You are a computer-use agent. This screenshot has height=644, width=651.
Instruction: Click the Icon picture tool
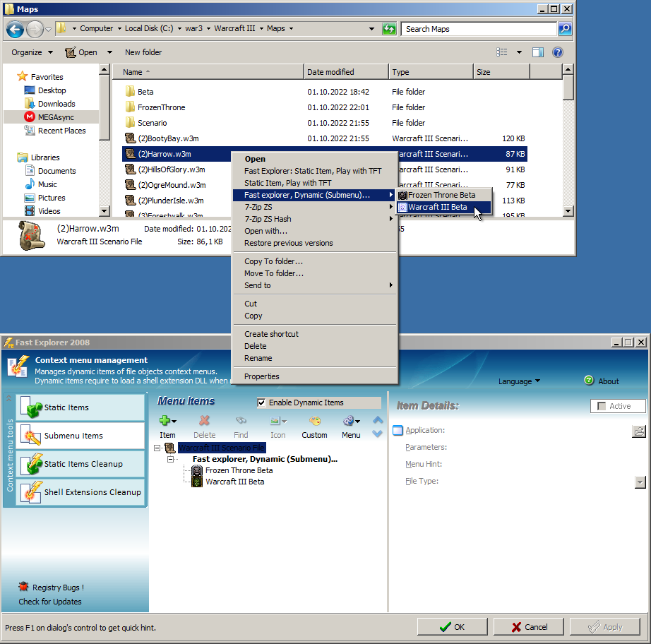click(x=275, y=421)
